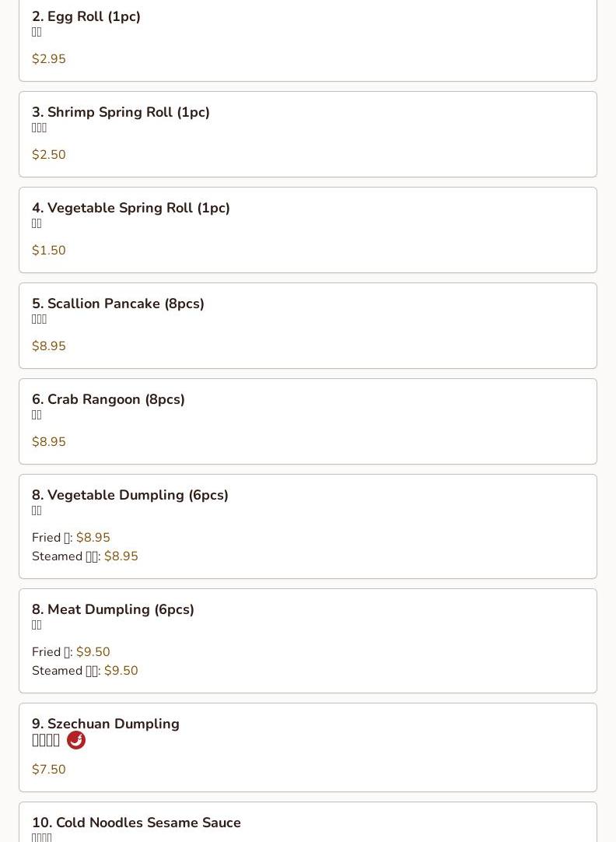This screenshot has width=616, height=842.
Task: Choose Vegetable Spring Roll (1pc) item
Action: 308,230
